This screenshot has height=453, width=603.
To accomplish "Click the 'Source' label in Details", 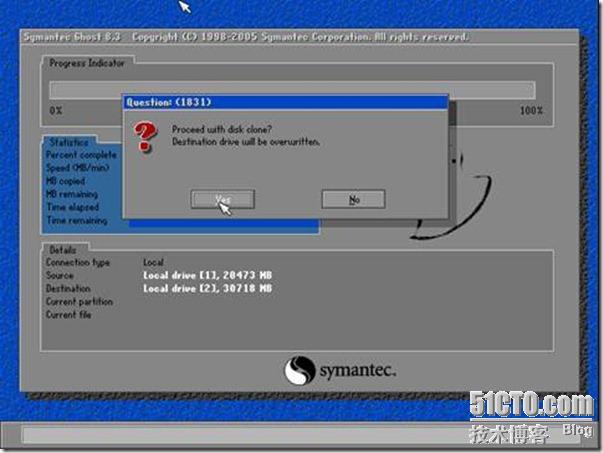I will pos(60,275).
